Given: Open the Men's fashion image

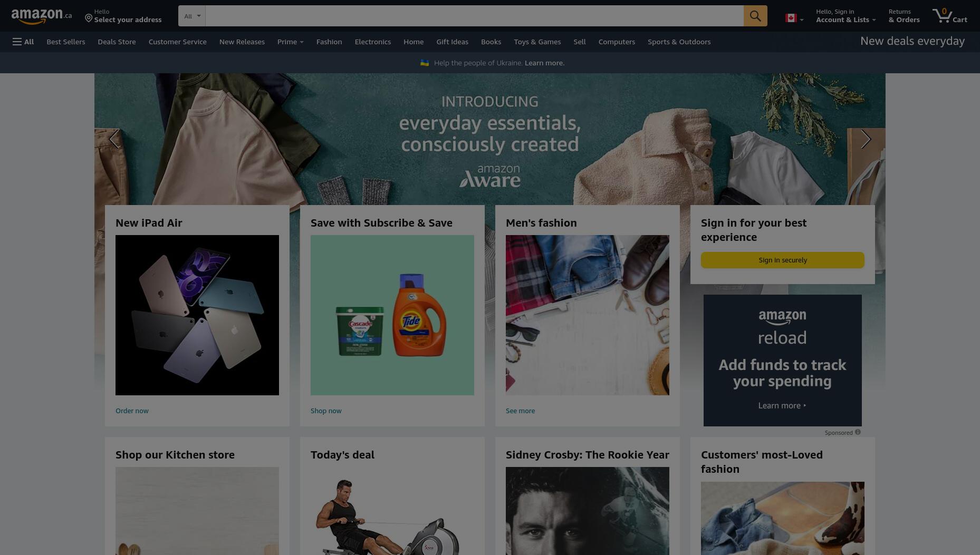Looking at the screenshot, I should pos(587,315).
